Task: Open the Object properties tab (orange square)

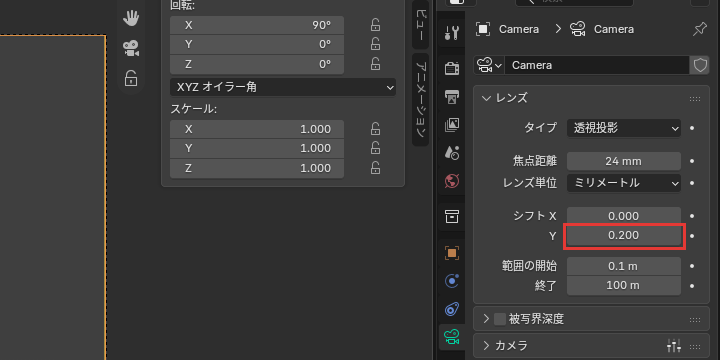Action: click(x=452, y=253)
